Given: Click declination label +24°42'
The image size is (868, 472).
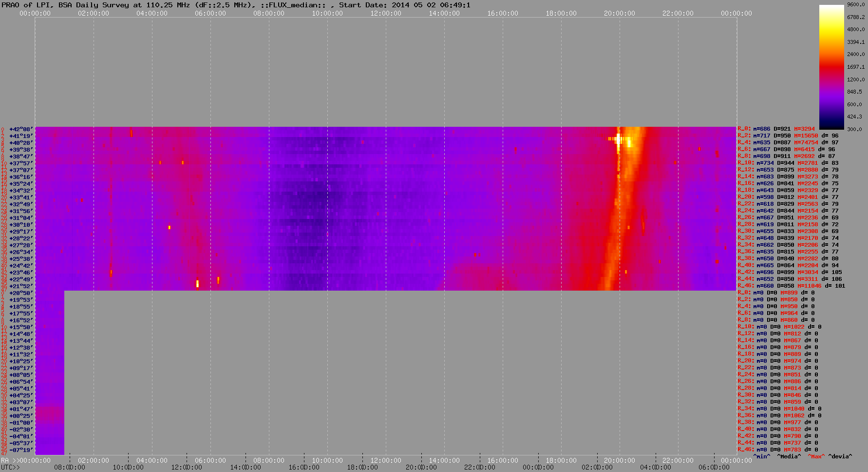Looking at the screenshot, I should (21, 266).
